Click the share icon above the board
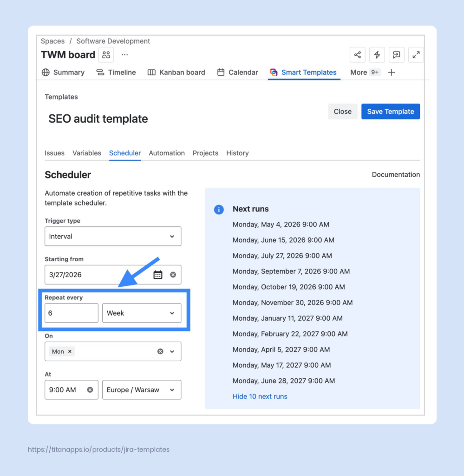 tap(357, 54)
